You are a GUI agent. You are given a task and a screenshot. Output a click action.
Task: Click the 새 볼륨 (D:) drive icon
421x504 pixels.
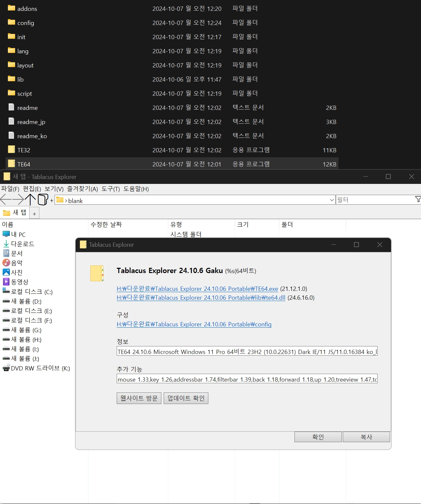[6, 301]
